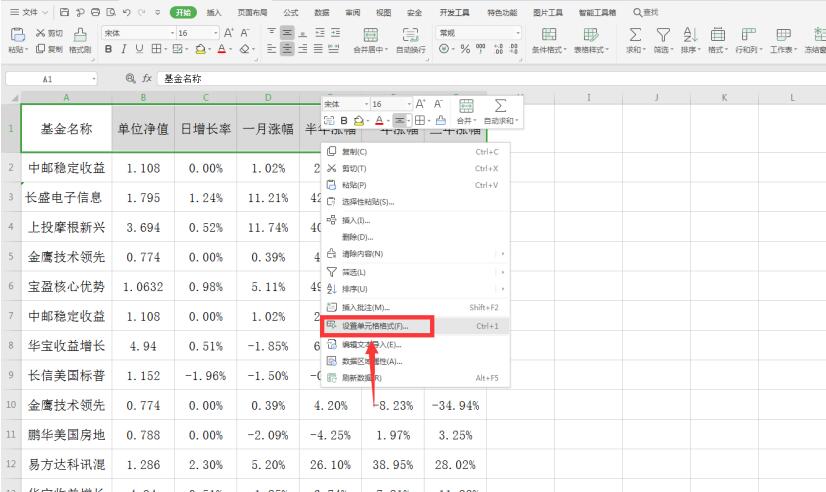Click the column K header

(x=724, y=97)
